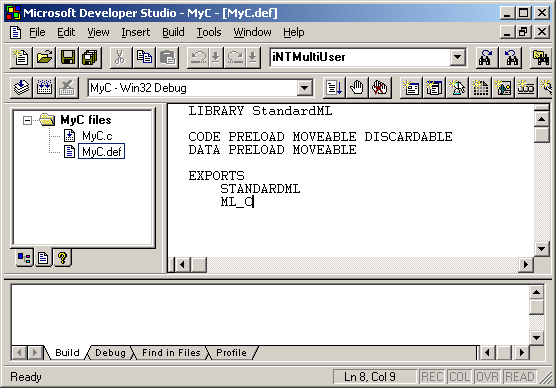Open the Tools menu

pyautogui.click(x=209, y=32)
